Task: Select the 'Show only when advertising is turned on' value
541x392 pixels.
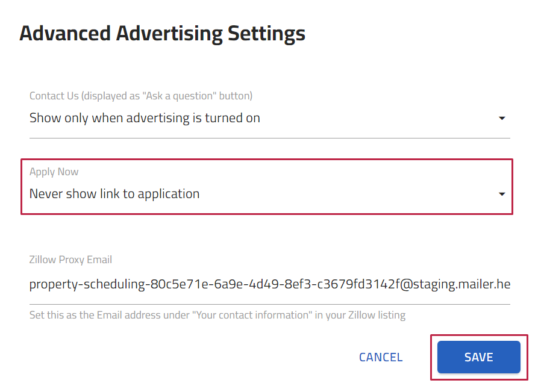Action: click(x=145, y=118)
